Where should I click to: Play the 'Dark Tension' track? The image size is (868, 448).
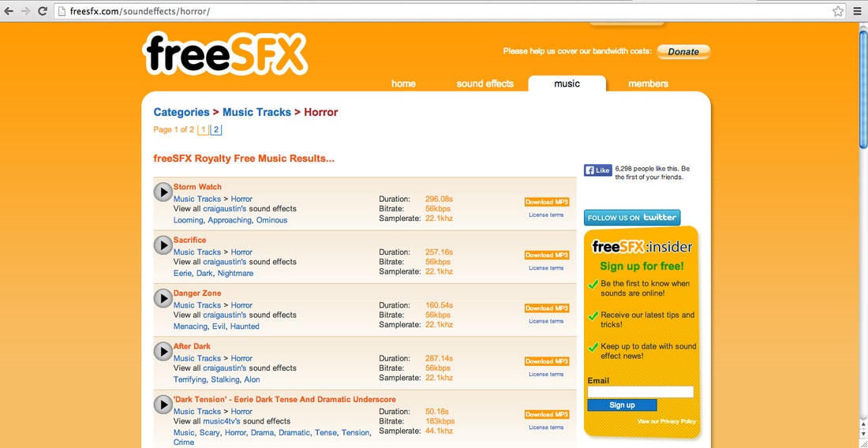tap(163, 405)
